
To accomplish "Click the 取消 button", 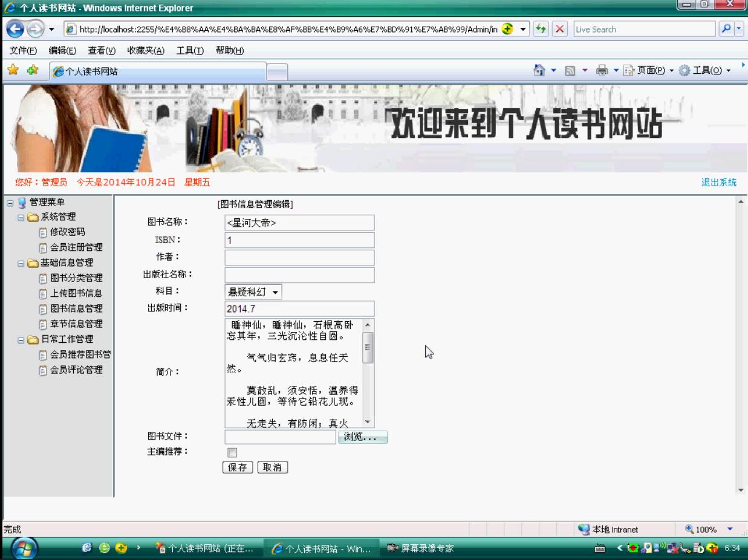I will coord(273,467).
